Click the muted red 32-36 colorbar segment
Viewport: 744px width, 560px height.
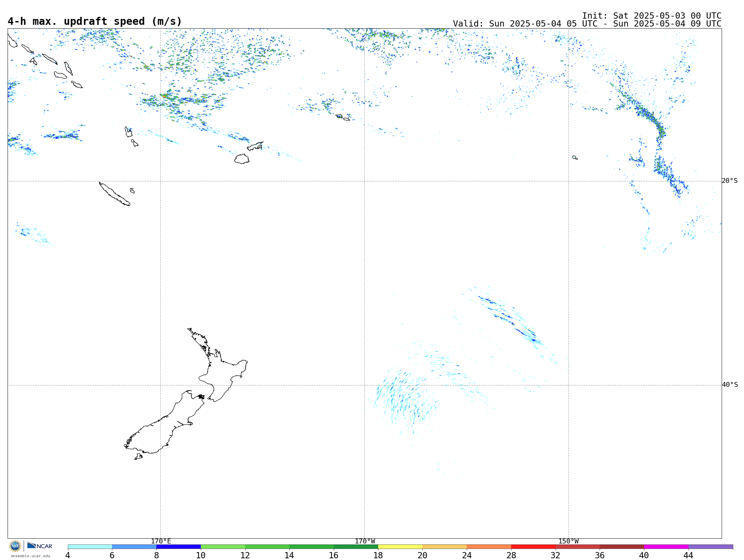point(578,547)
